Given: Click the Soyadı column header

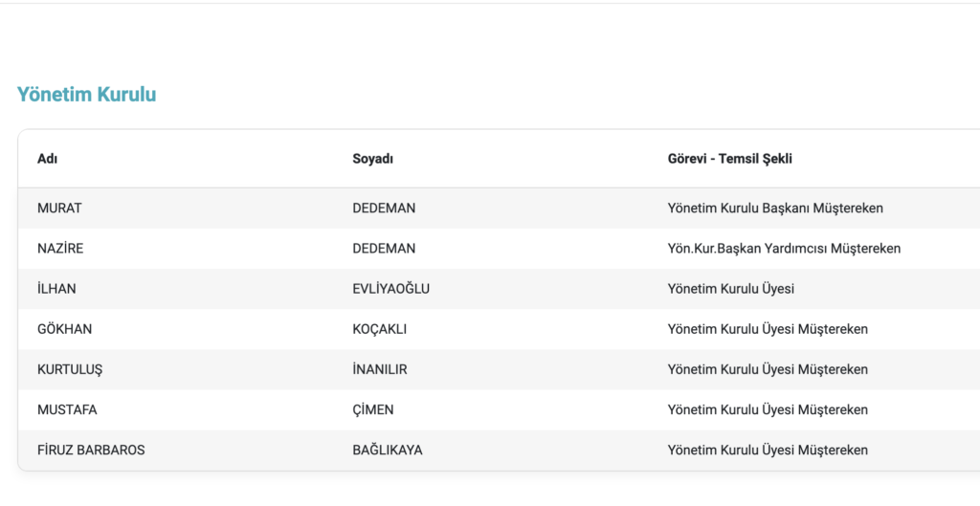Looking at the screenshot, I should [372, 159].
